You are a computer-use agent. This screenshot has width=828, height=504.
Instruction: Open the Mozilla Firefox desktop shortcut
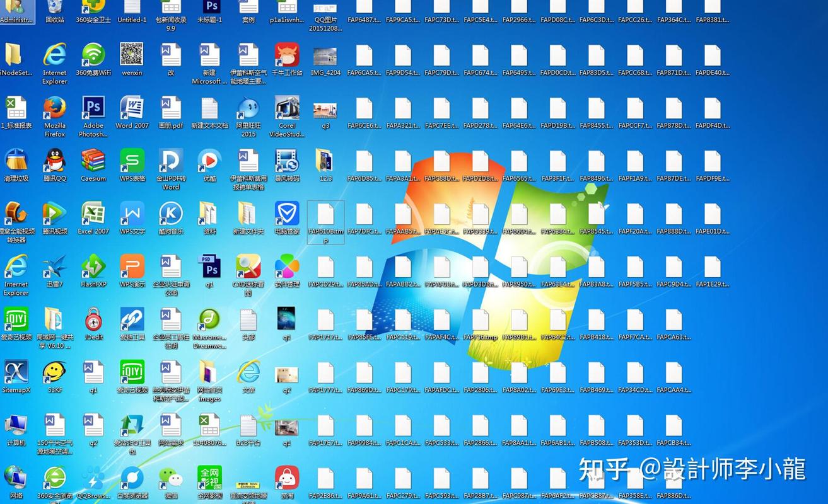point(55,108)
